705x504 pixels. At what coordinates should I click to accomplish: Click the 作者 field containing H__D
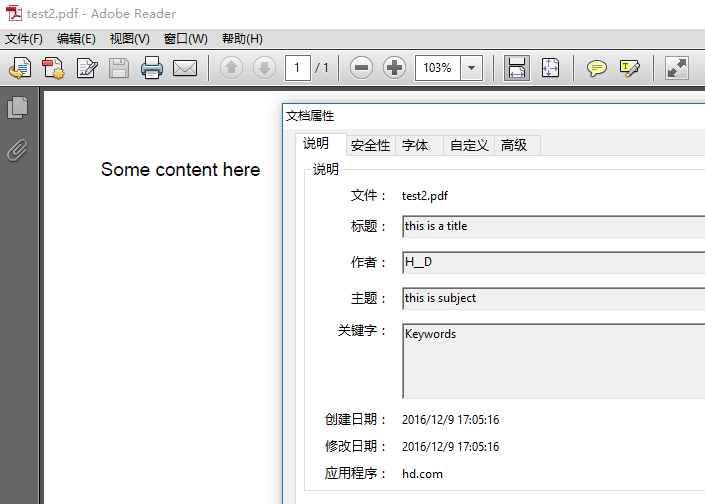(x=553, y=262)
